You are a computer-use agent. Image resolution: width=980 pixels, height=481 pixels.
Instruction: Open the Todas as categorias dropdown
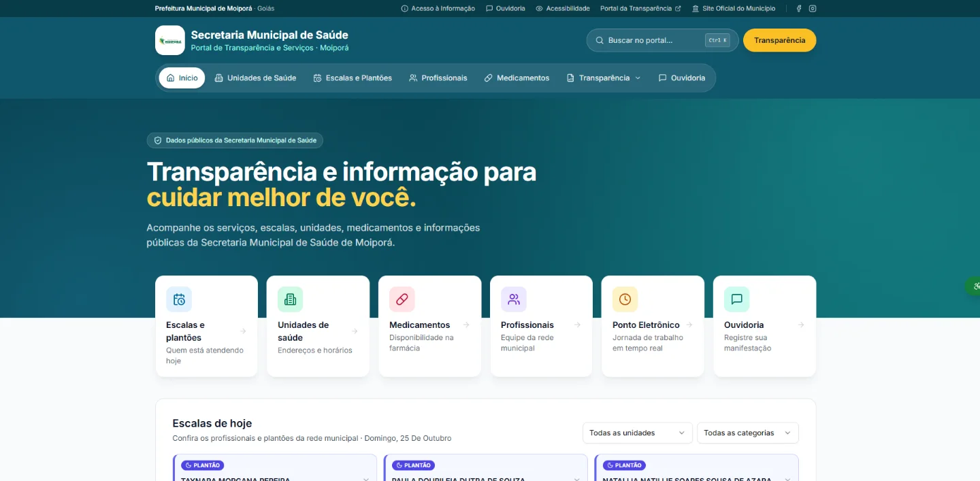[x=748, y=433]
